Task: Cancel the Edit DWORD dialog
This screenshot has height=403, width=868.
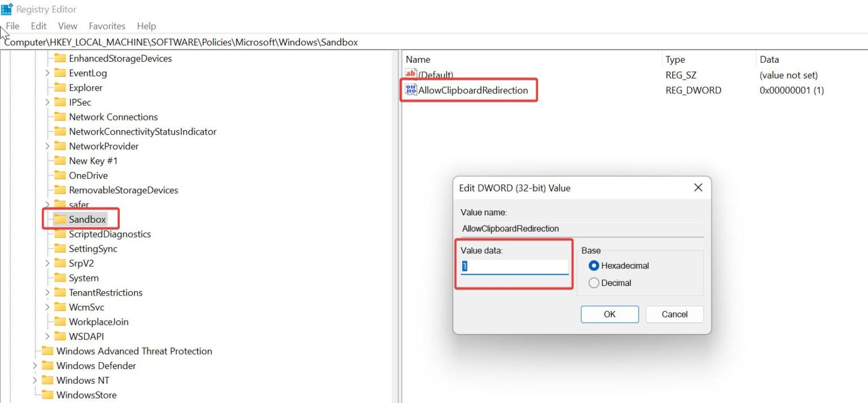Action: point(674,314)
